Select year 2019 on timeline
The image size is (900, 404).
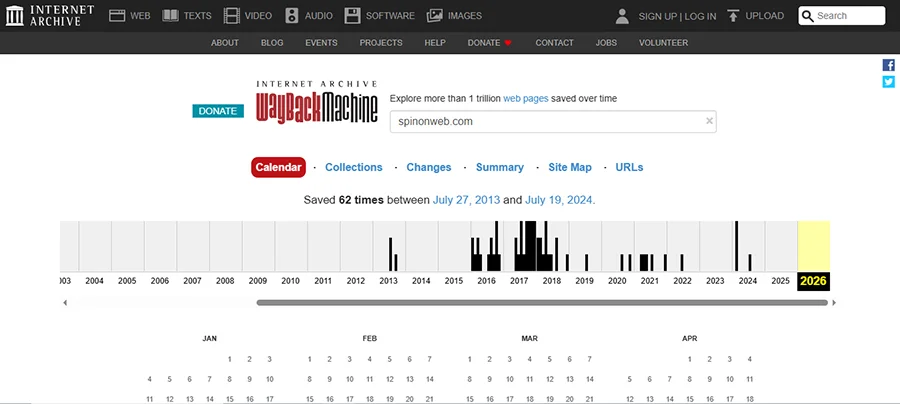[584, 281]
